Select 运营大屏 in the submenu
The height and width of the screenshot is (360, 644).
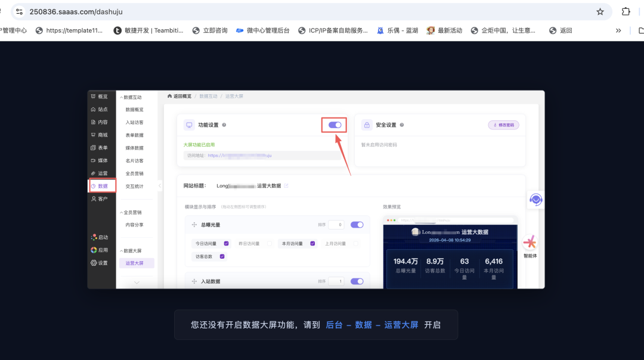[x=137, y=263]
